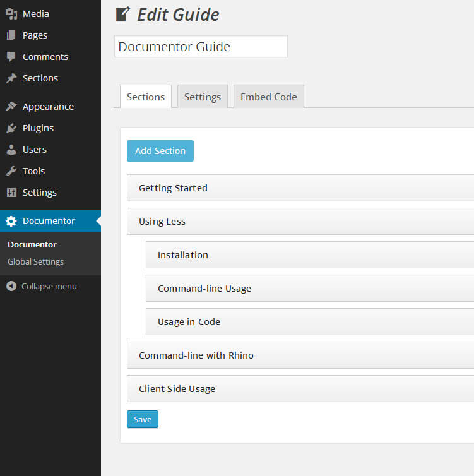The width and height of the screenshot is (474, 476).
Task: Switch to the Settings tab
Action: pyautogui.click(x=202, y=97)
